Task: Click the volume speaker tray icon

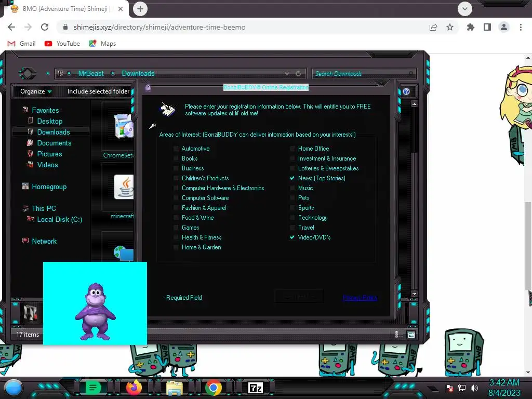Action: pyautogui.click(x=474, y=388)
